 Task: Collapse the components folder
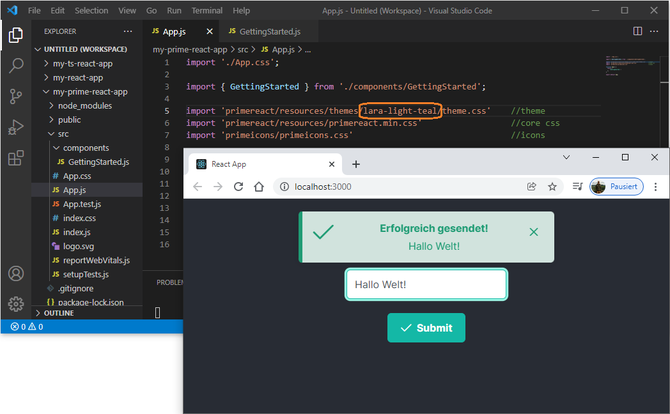pyautogui.click(x=85, y=147)
